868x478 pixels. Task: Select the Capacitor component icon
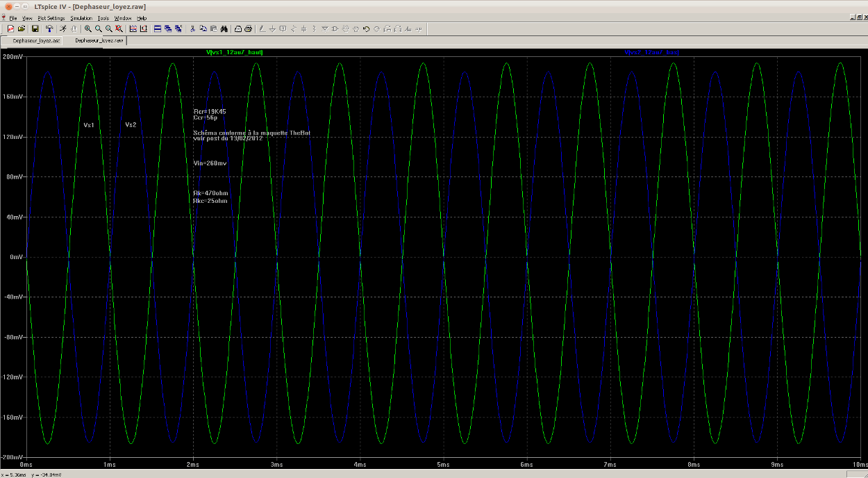[303, 28]
